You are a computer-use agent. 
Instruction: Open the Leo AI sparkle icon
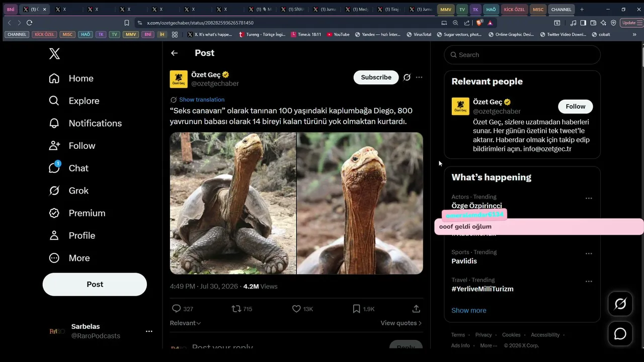[x=603, y=23]
